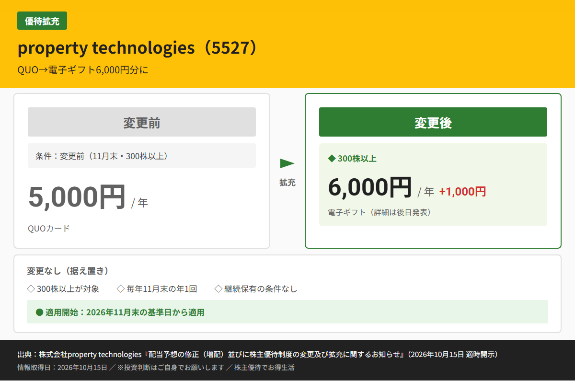Viewport: 575px width, 392px height.
Task: Click 電子ギフト（詳細は後日発表） text
Action: pos(379,212)
